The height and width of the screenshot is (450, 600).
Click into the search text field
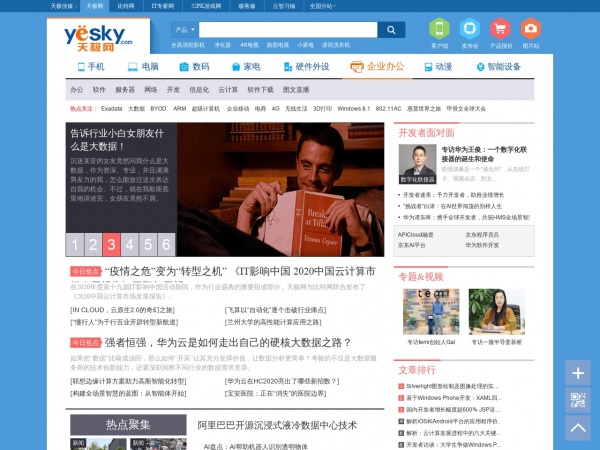(x=288, y=30)
